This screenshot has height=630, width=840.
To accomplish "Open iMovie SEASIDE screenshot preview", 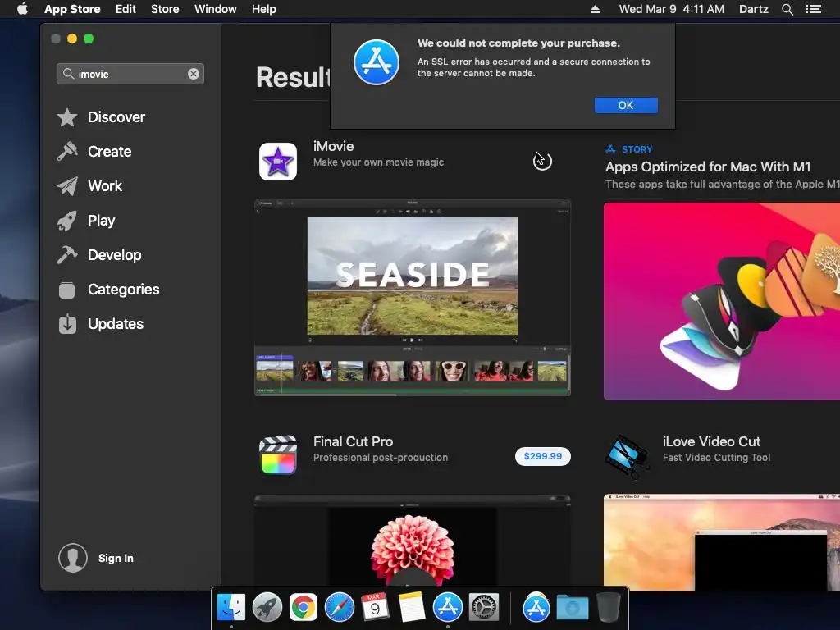I will (413, 297).
